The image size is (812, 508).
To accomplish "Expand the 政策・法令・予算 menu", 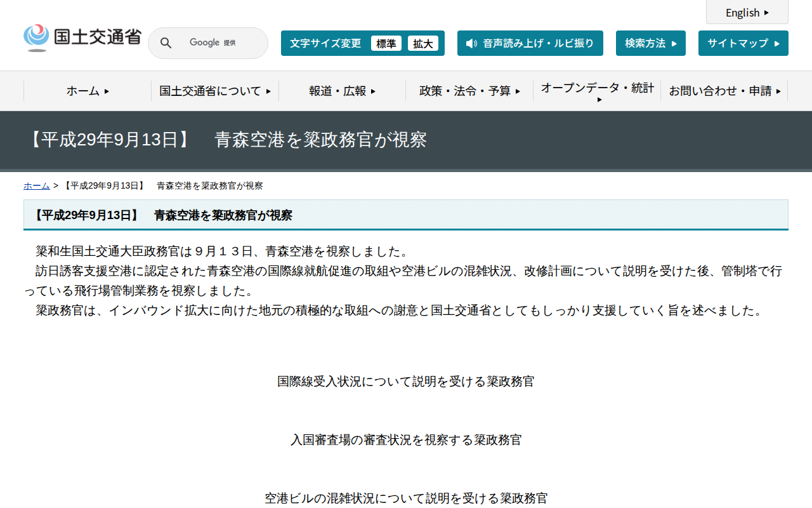I will (469, 91).
